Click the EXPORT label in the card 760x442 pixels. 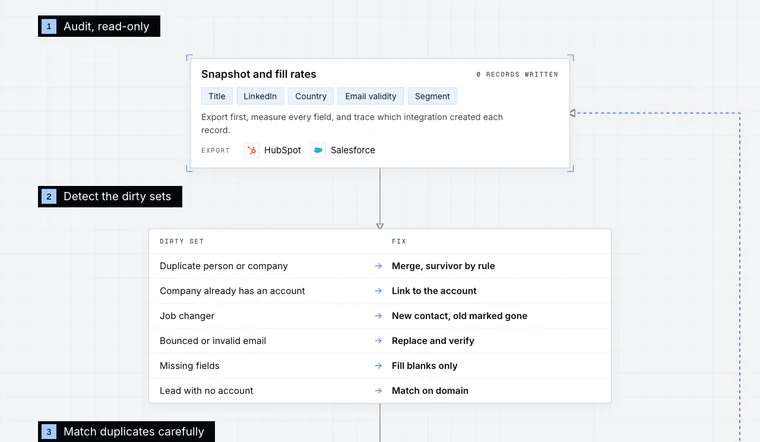(x=215, y=150)
